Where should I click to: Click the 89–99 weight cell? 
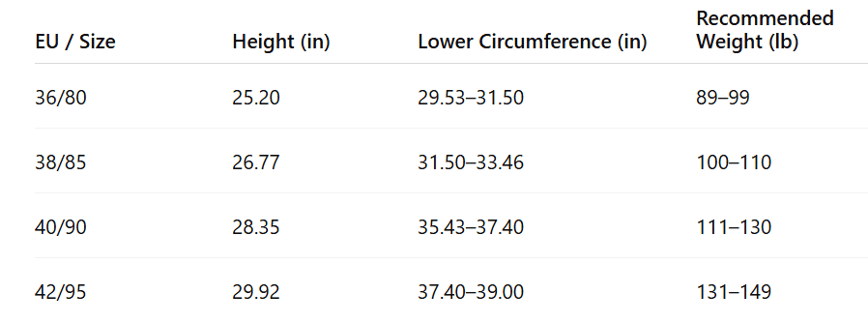point(723,98)
